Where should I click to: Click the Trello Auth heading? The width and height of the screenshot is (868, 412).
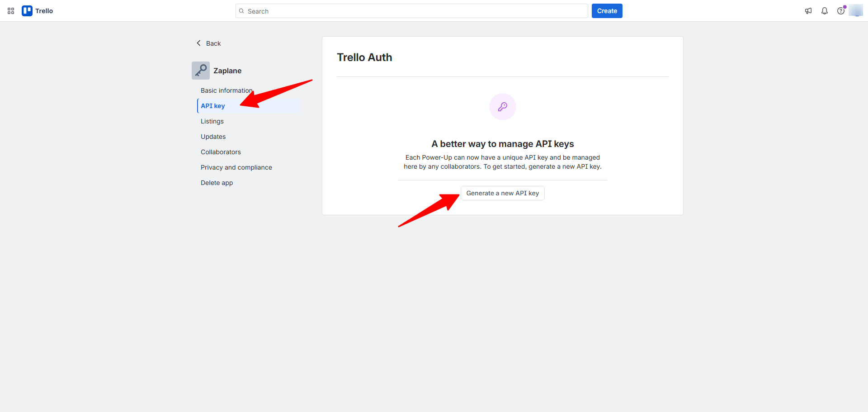point(364,57)
